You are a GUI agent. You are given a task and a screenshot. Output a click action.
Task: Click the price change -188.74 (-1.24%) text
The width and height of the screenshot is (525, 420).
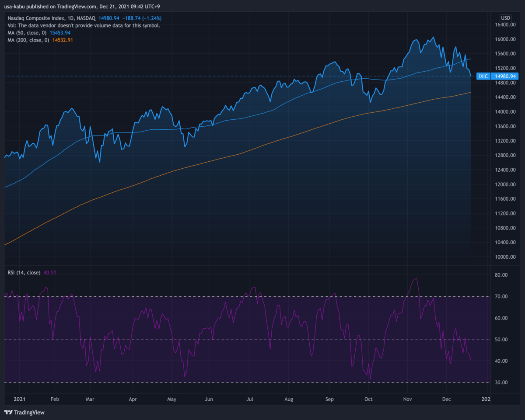tap(141, 18)
